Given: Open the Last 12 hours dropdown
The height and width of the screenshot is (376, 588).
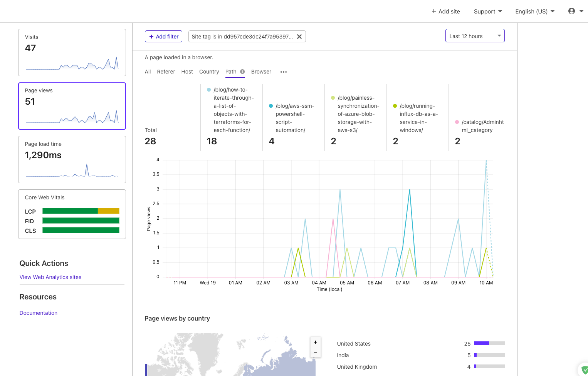Looking at the screenshot, I should click(x=475, y=36).
